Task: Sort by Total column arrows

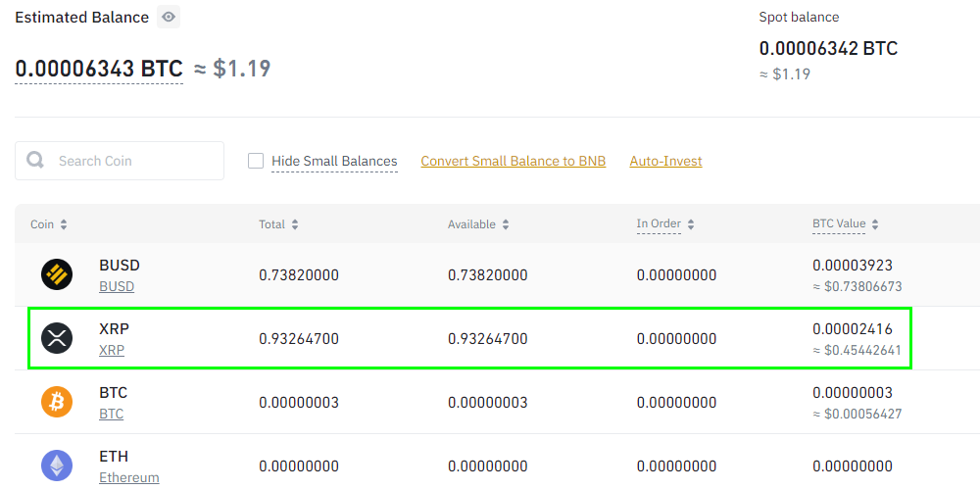Action: 295,224
